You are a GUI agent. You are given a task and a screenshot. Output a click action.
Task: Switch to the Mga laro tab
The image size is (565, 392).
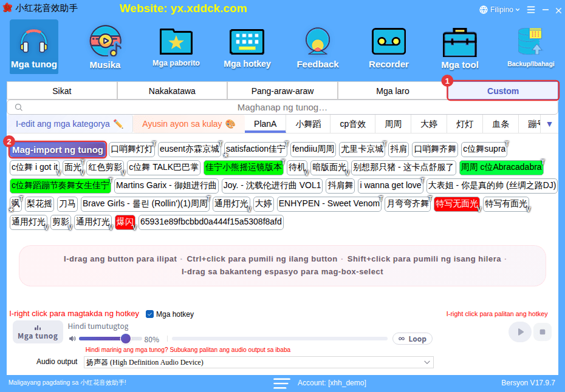click(x=392, y=91)
